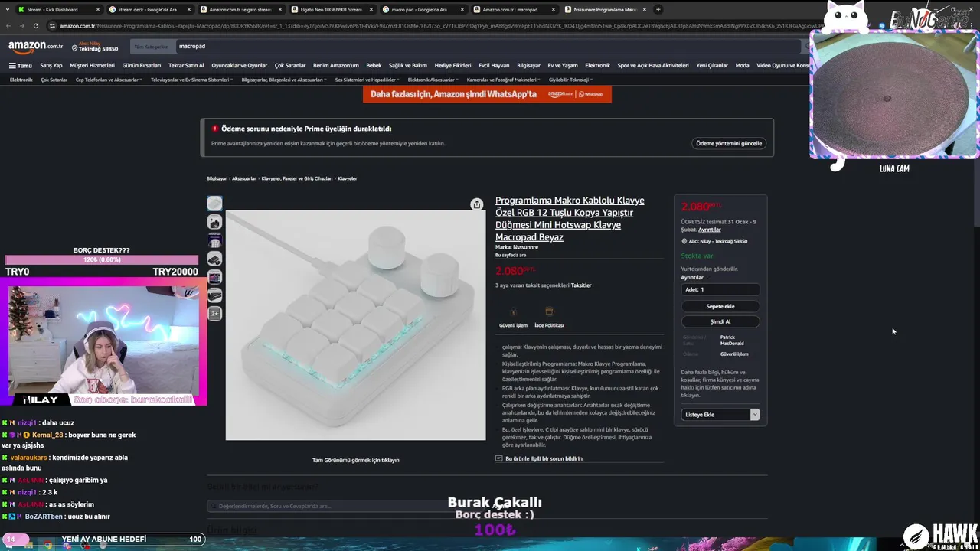Open the Tümü hamburger menu
The width and height of the screenshot is (980, 551).
coord(21,66)
